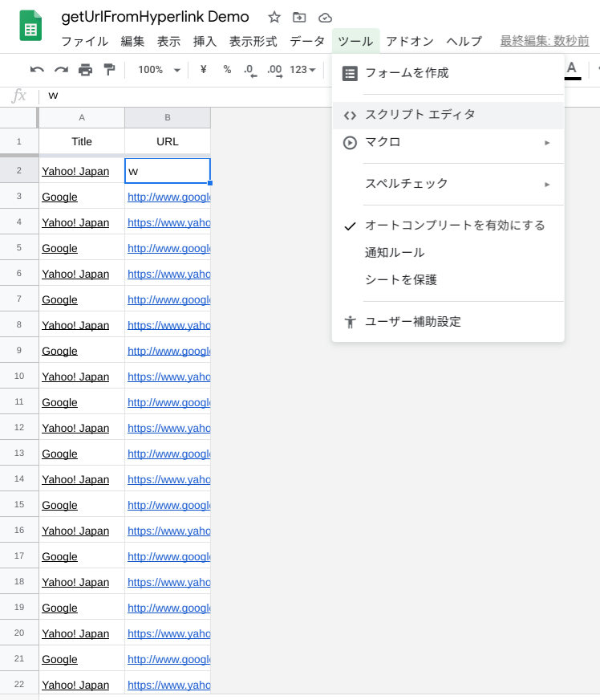This screenshot has height=700, width=600.
Task: Undo the last action
Action: coord(37,70)
